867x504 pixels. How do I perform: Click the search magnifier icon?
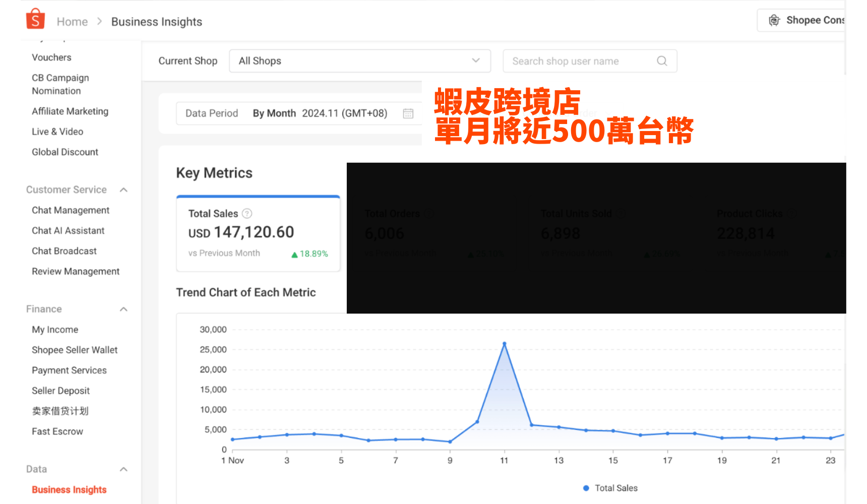(x=662, y=61)
